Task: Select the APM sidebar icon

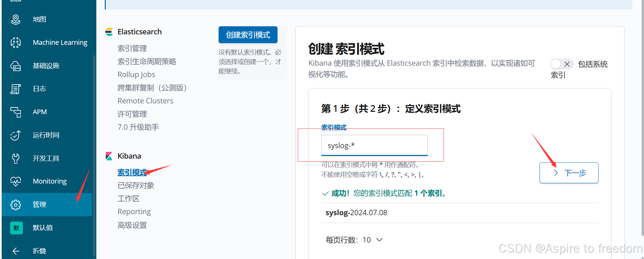Action: coord(15,112)
